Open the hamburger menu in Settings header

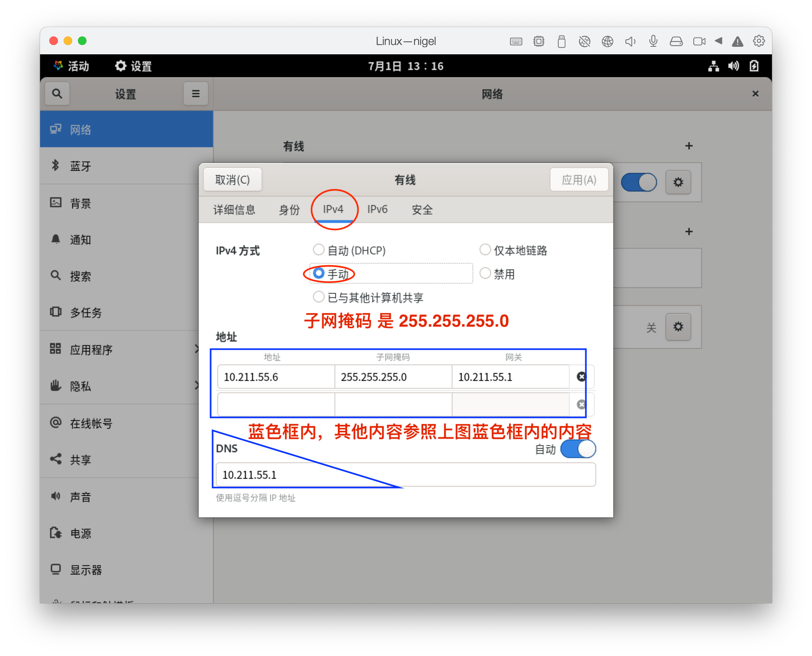(x=195, y=93)
